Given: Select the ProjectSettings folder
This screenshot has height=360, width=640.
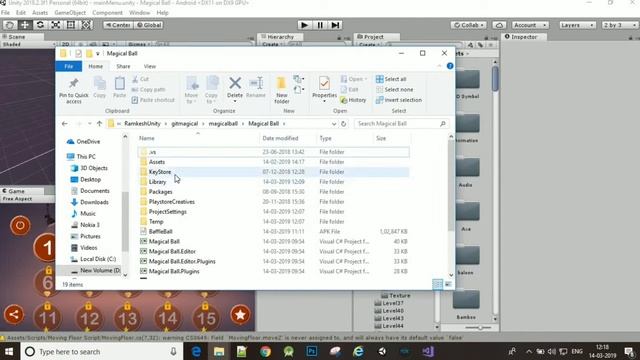Looking at the screenshot, I should [x=273, y=211].
